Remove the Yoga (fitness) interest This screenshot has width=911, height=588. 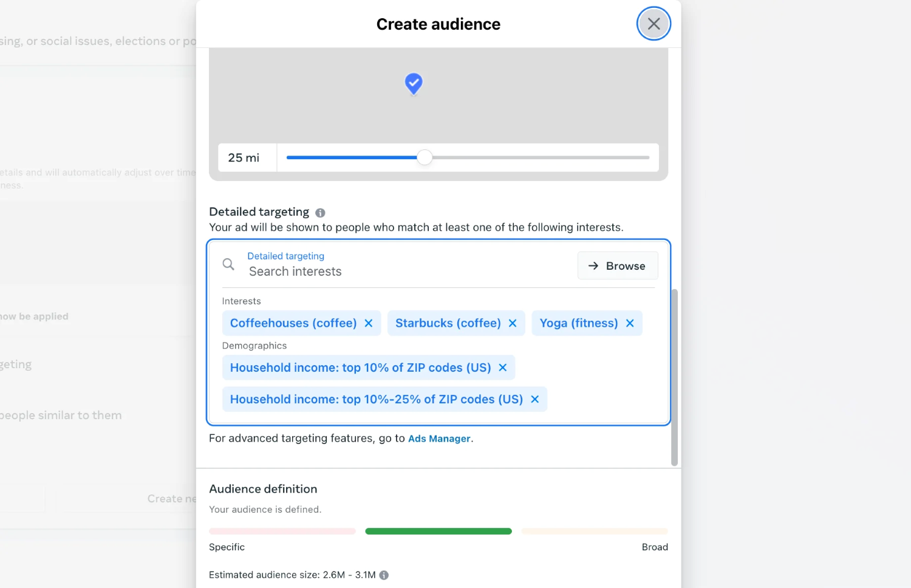[x=630, y=323]
